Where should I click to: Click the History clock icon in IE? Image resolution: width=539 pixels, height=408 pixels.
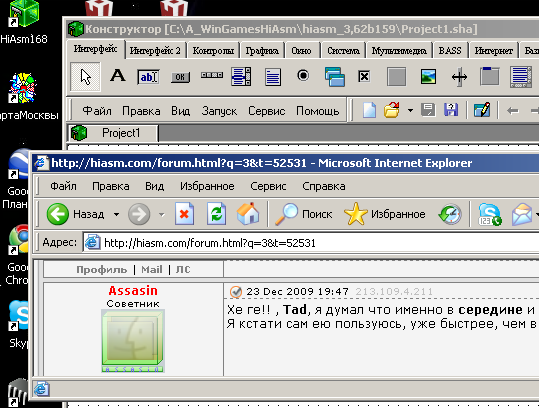450,214
